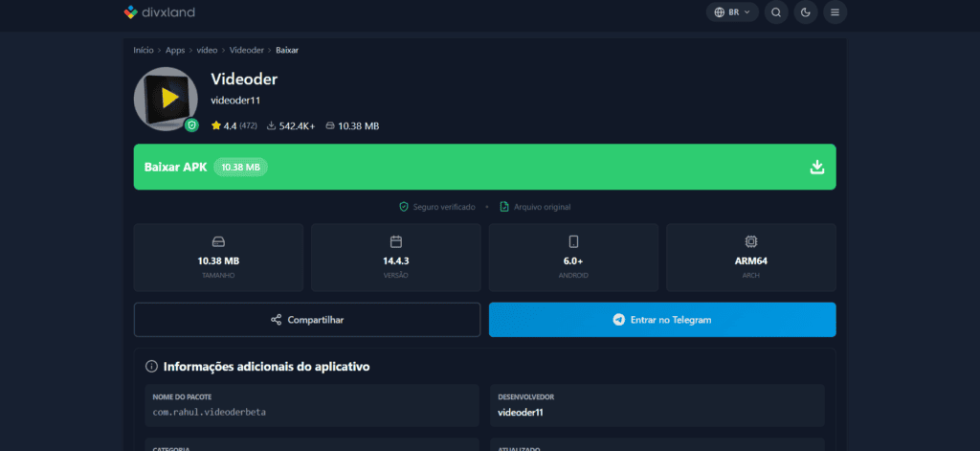This screenshot has height=451, width=980.
Task: Click the 10.38 MB Tamanho value
Action: coord(219,260)
